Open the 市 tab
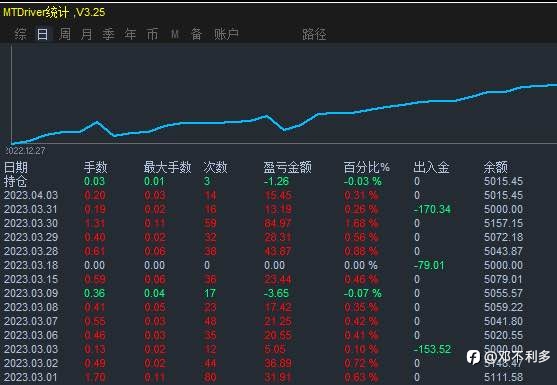The width and height of the screenshot is (557, 385). [152, 34]
